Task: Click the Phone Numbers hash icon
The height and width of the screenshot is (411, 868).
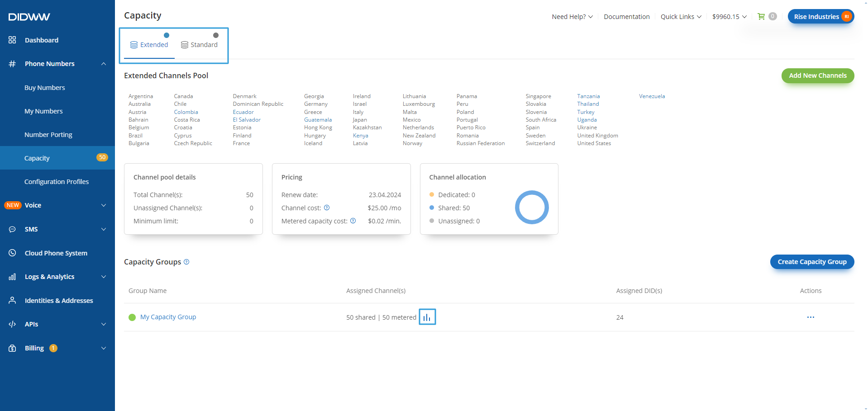Action: [12, 64]
